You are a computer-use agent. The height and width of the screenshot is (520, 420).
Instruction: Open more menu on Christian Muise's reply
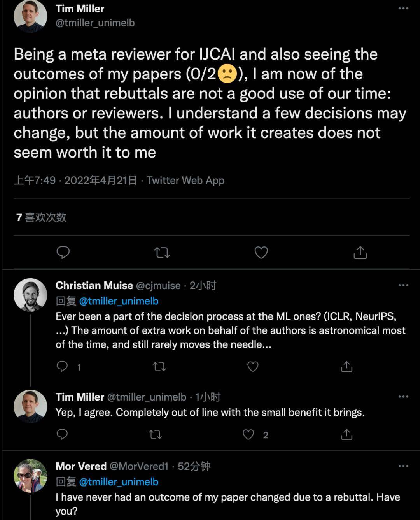pos(403,285)
